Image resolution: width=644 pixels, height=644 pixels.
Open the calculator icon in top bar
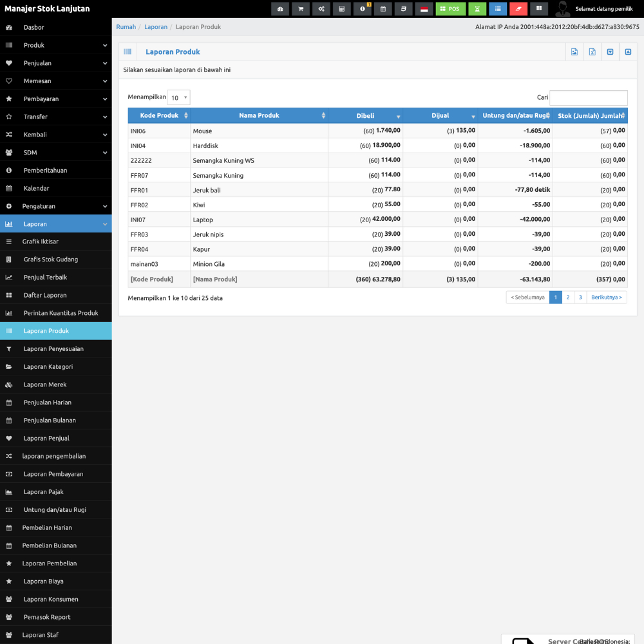tap(341, 9)
